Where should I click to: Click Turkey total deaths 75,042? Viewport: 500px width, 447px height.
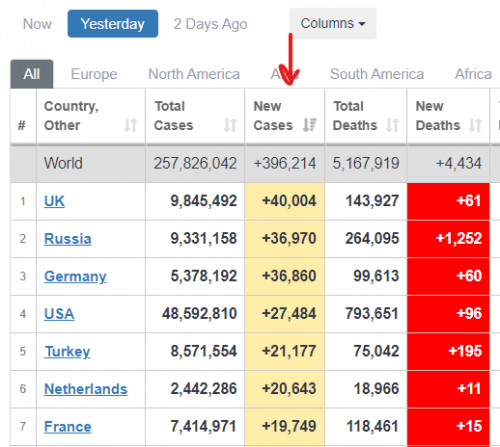pyautogui.click(x=376, y=351)
